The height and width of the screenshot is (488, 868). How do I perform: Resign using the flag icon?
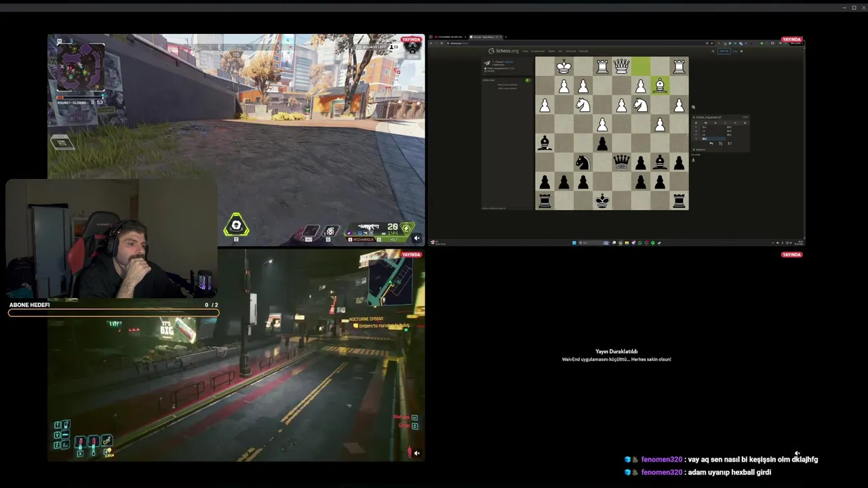point(730,144)
